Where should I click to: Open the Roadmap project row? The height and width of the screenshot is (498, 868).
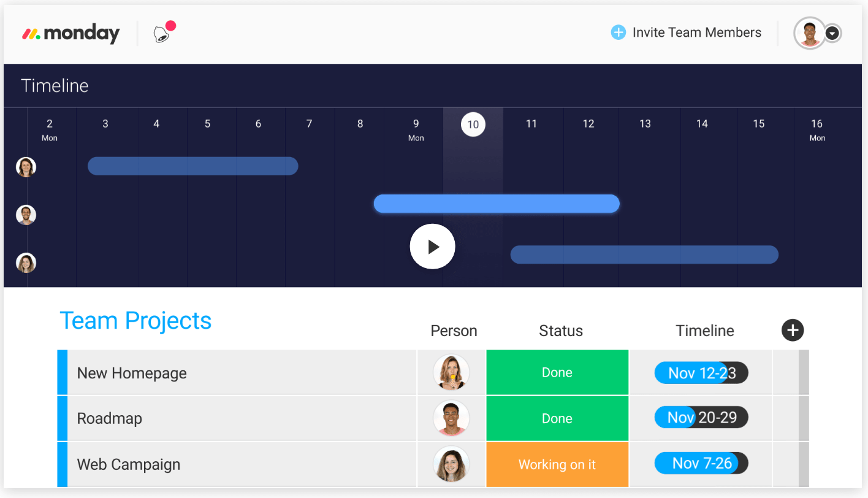(x=110, y=418)
